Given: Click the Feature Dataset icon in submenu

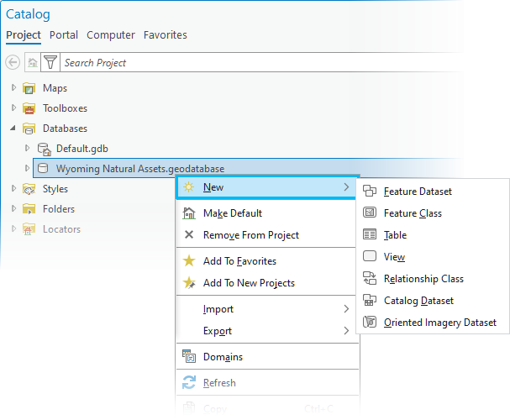Looking at the screenshot, I should tap(370, 192).
